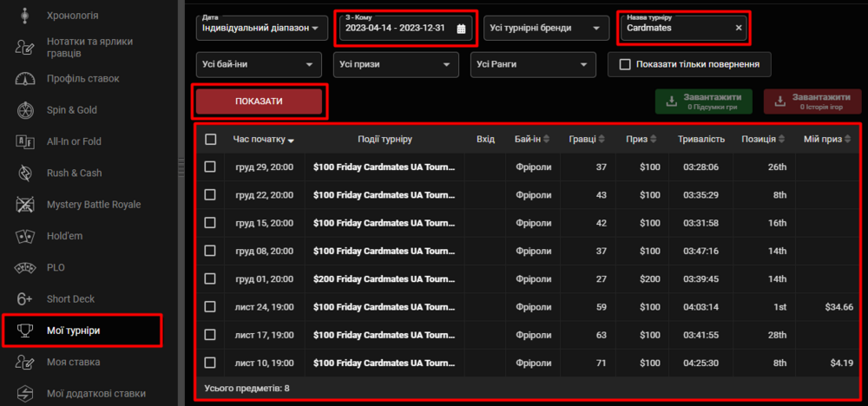The image size is (868, 406).
Task: Click download icon on green Завантажити button
Action: 671,101
